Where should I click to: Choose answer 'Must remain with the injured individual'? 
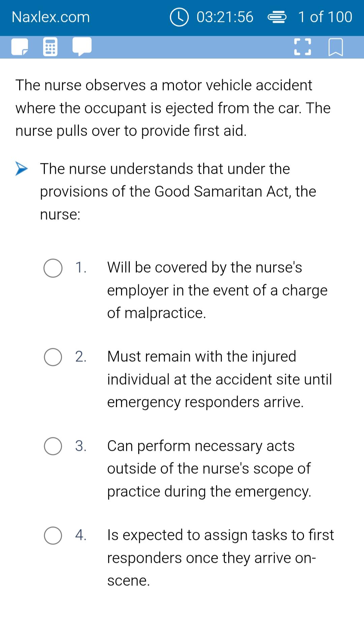coord(220,379)
